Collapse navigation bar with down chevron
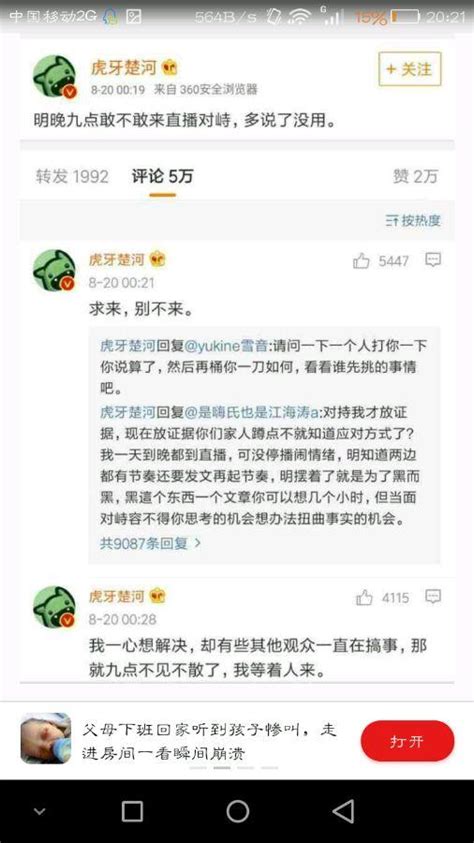474x843 pixels. [39, 811]
